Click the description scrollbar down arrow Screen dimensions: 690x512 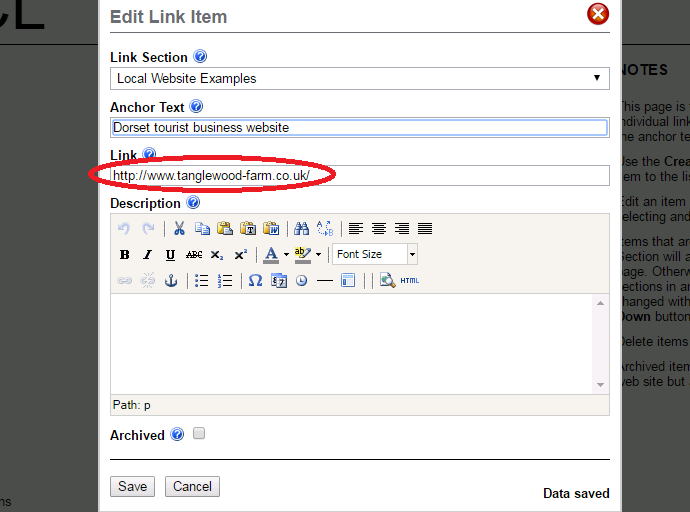pos(600,385)
